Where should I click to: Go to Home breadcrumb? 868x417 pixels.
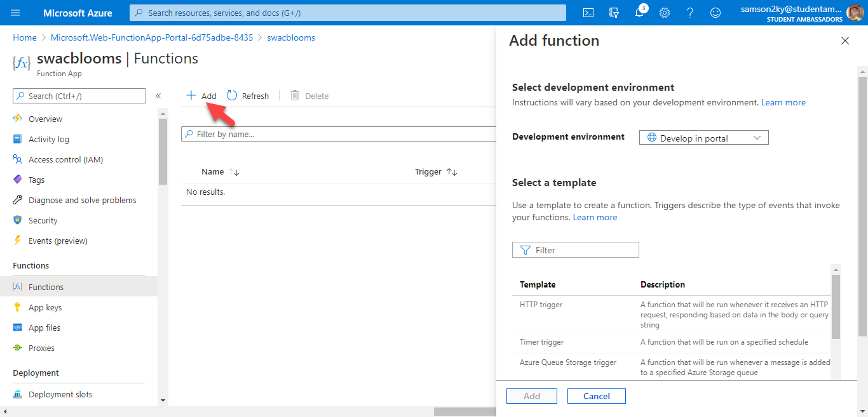pos(25,37)
